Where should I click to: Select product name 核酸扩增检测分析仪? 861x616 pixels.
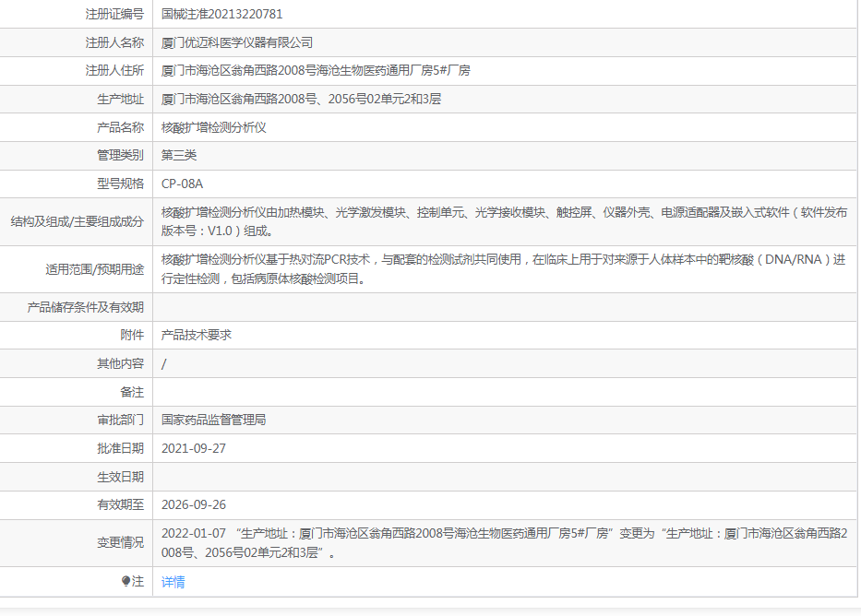click(213, 128)
